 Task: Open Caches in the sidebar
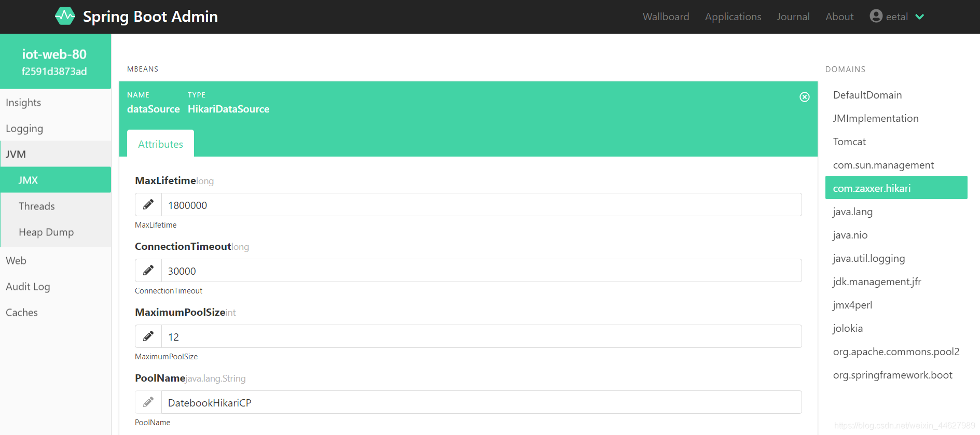[56, 312]
